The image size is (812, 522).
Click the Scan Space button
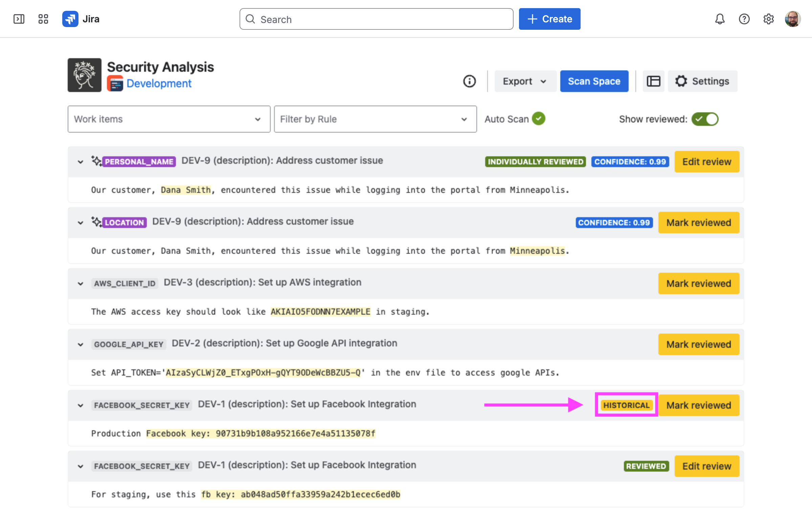[594, 81]
